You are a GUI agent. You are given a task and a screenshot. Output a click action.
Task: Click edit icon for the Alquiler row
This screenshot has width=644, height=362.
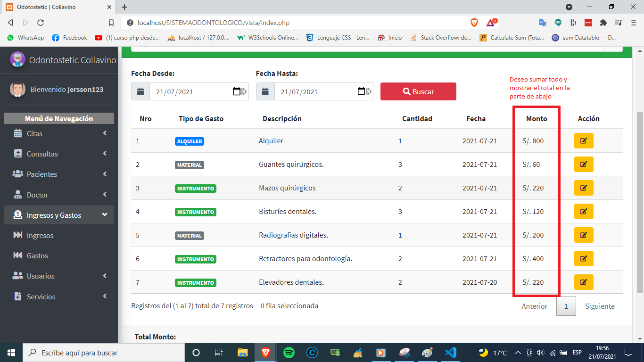tap(583, 141)
